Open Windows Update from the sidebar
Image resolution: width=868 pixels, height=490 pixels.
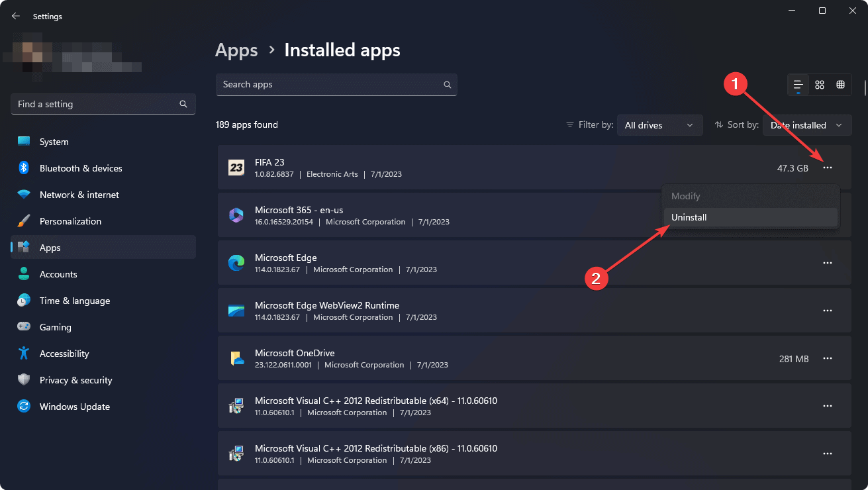tap(73, 406)
